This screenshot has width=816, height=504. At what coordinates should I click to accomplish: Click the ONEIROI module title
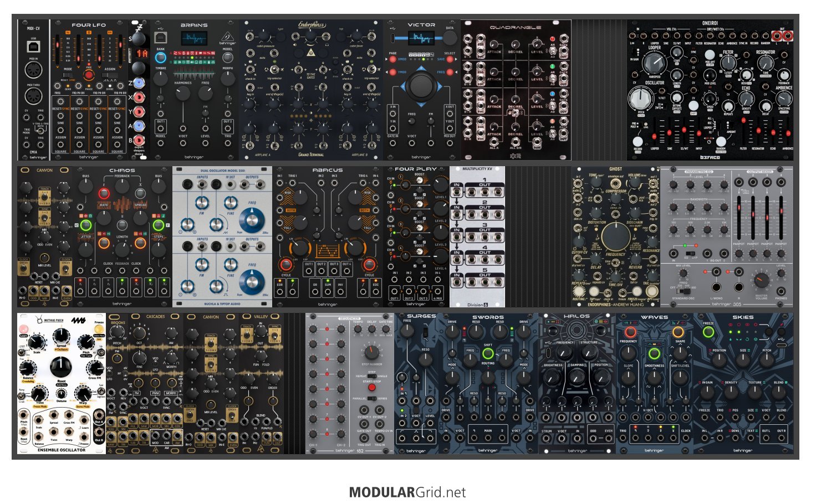710,23
